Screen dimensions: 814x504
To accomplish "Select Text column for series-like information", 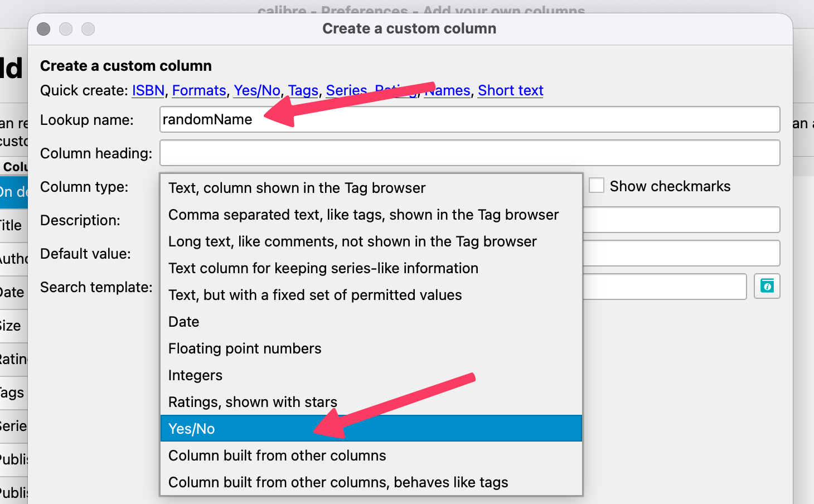I will coord(370,268).
